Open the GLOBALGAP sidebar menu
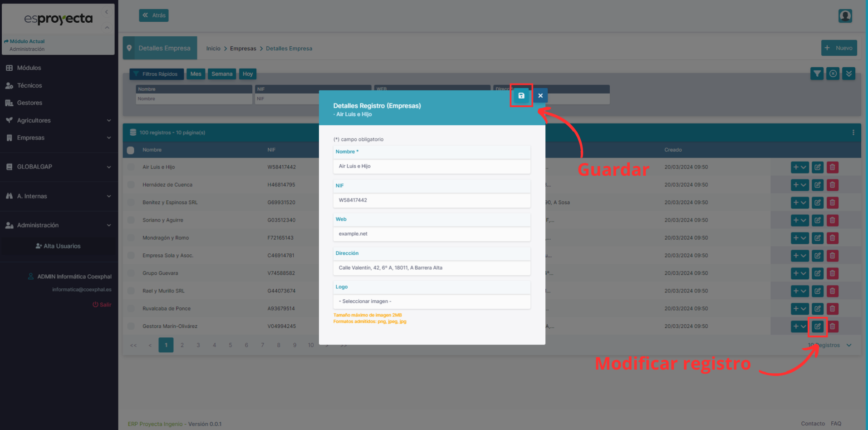Screen dimensions: 868x430 [59, 167]
